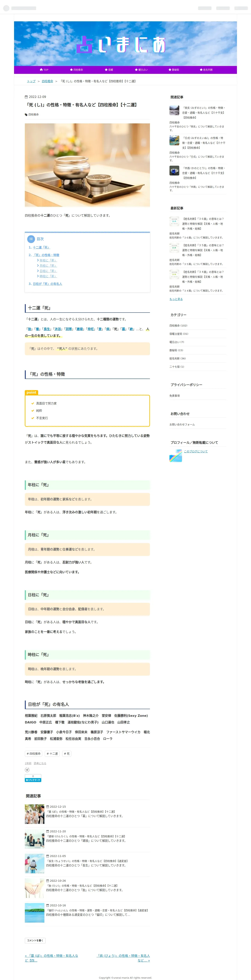
Task: Open 辛酉 related article thumbnail in sidebar
Action: coord(174,170)
